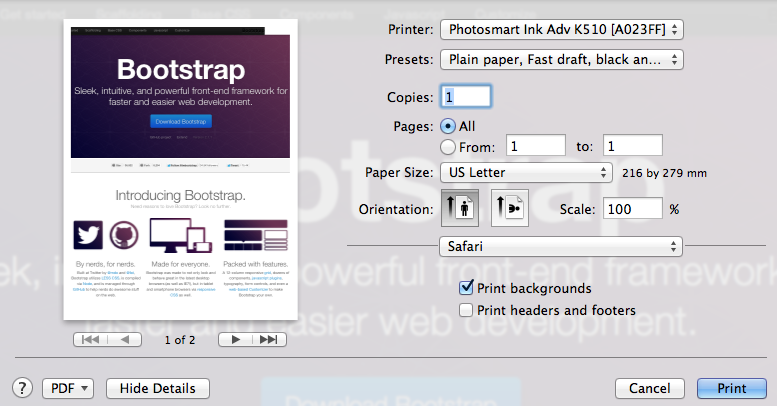
Task: Click the Bootstrap page preview thumbnail
Action: point(180,170)
